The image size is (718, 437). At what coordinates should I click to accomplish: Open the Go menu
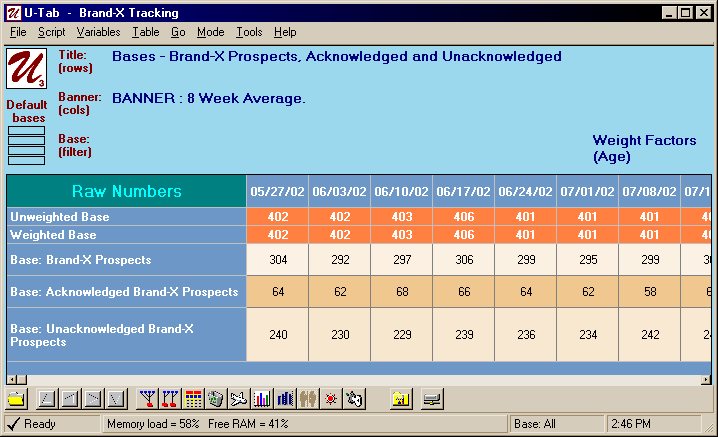pyautogui.click(x=178, y=32)
